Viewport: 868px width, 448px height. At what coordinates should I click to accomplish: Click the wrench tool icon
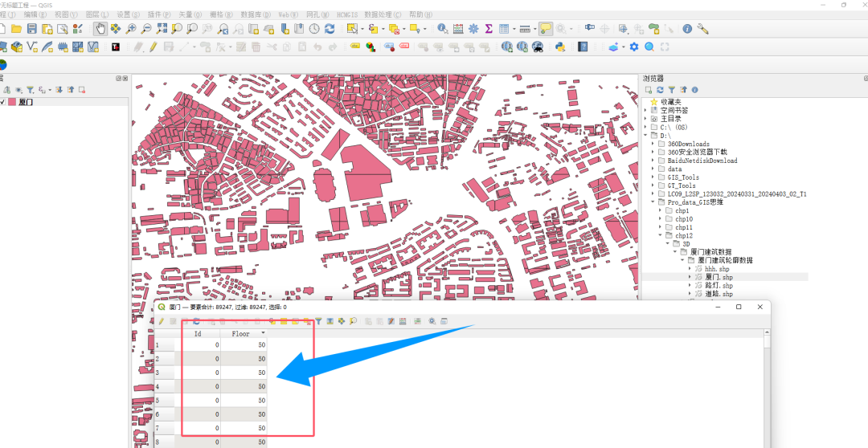[x=703, y=29]
